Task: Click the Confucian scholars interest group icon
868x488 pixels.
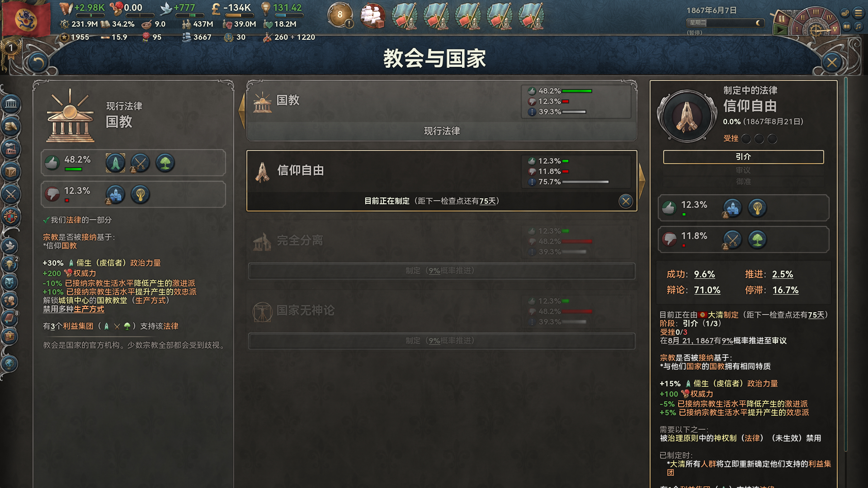Action: 115,163
